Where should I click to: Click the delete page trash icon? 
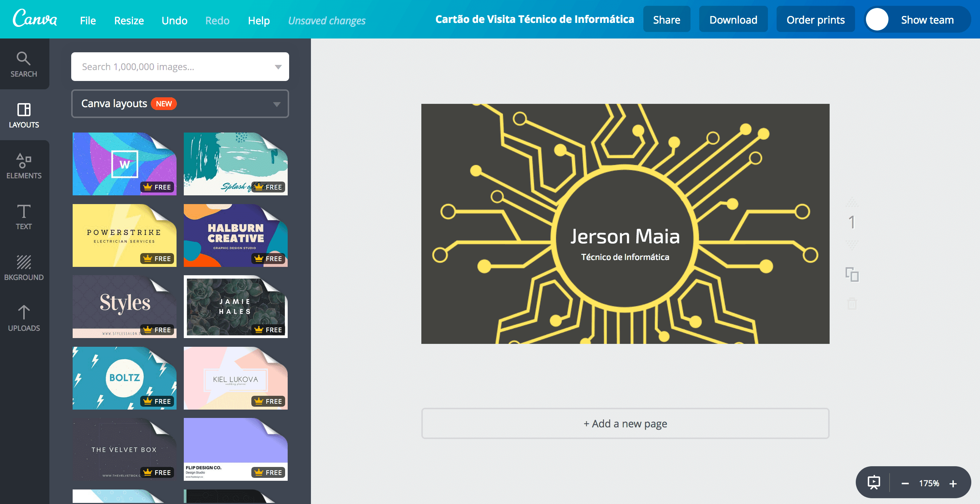click(x=852, y=304)
